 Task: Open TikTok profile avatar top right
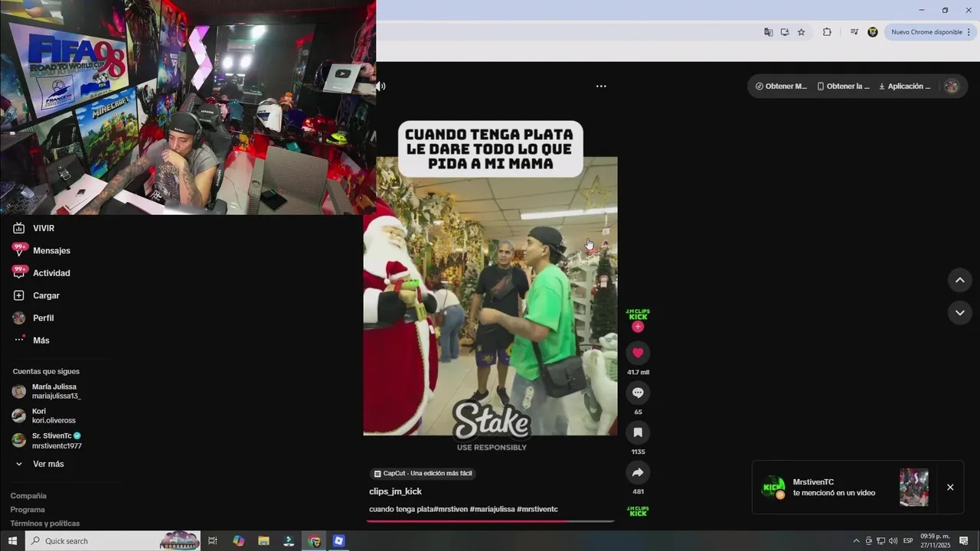click(951, 86)
